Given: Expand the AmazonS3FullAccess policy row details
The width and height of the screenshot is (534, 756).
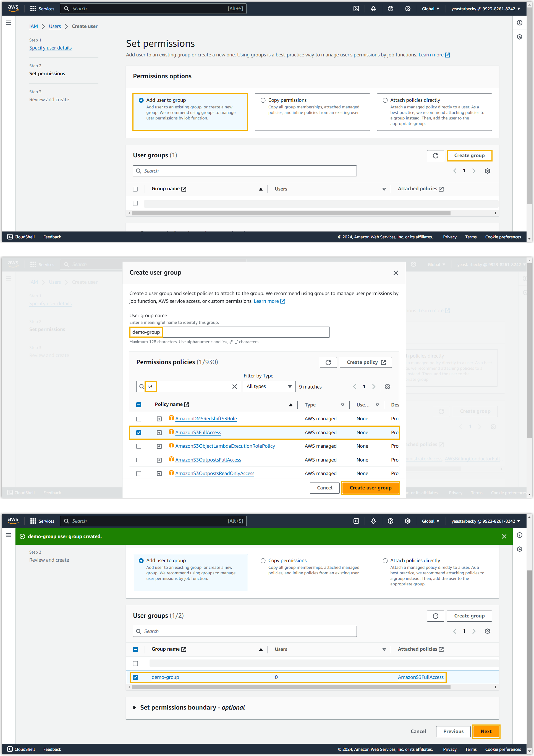Looking at the screenshot, I should 159,433.
